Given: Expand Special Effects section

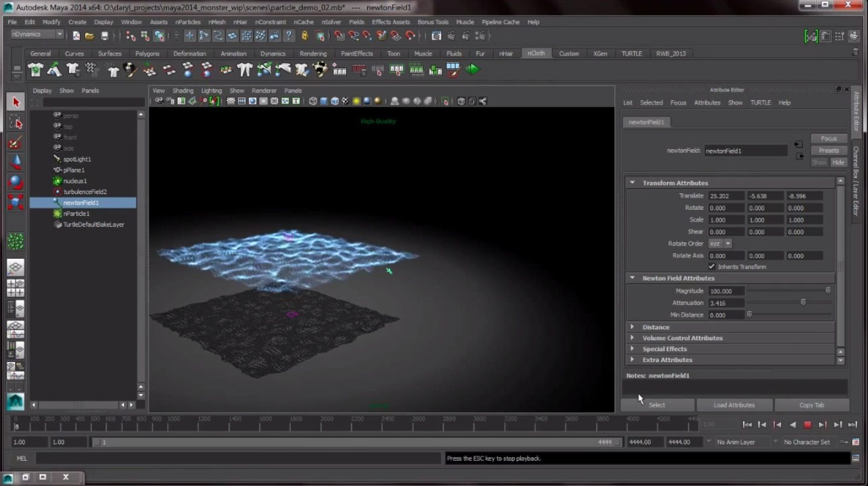Looking at the screenshot, I should point(632,349).
